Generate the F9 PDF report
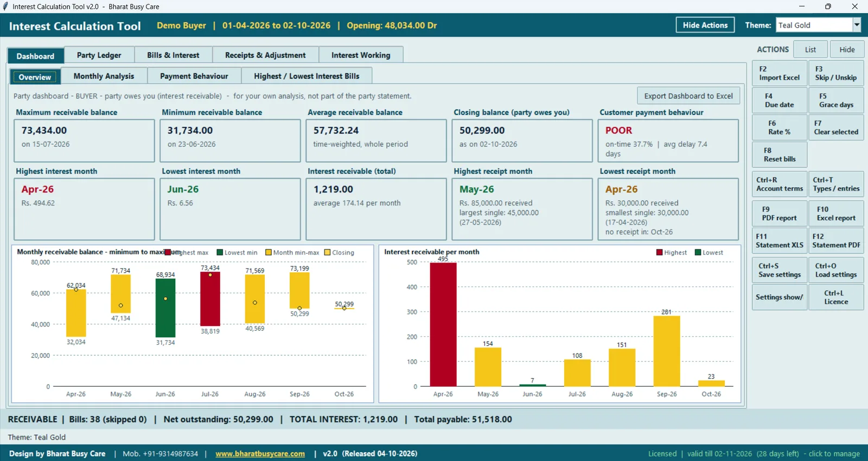868x461 pixels. [780, 213]
